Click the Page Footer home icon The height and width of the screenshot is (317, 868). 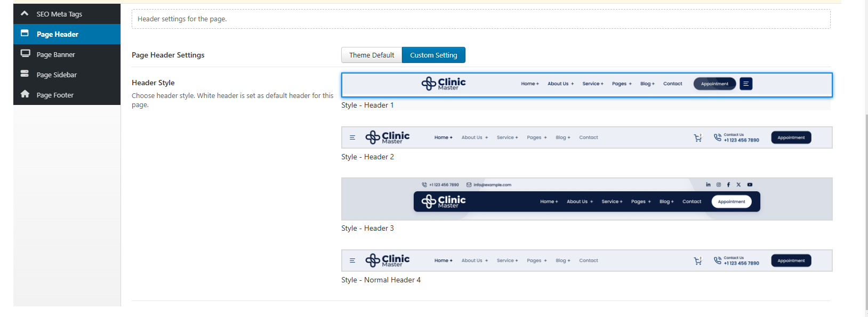(25, 94)
